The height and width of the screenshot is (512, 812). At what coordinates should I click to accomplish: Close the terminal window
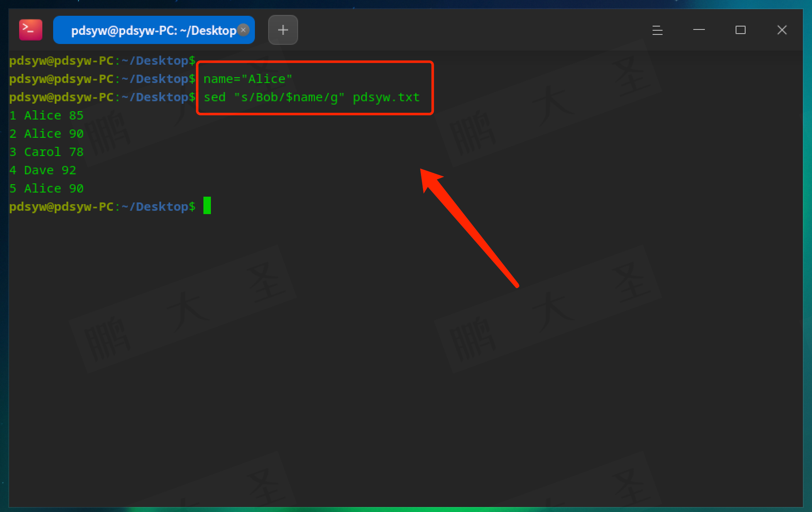coord(782,30)
